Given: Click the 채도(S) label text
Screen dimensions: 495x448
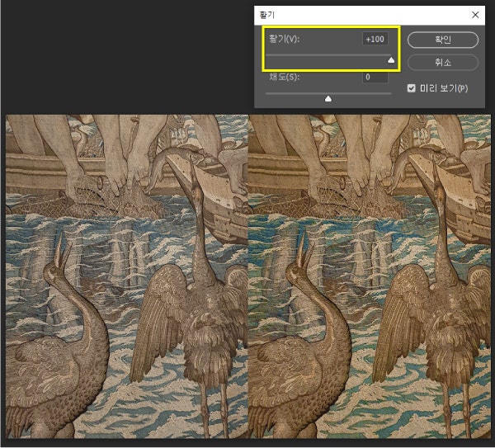Looking at the screenshot, I should pos(284,78).
